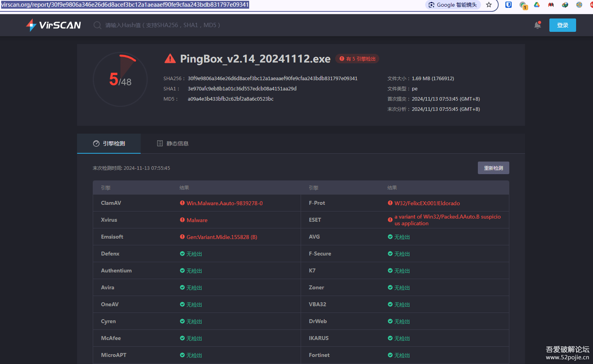Click the 5/48 detection score gauge
Image resolution: width=593 pixels, height=364 pixels.
120,79
